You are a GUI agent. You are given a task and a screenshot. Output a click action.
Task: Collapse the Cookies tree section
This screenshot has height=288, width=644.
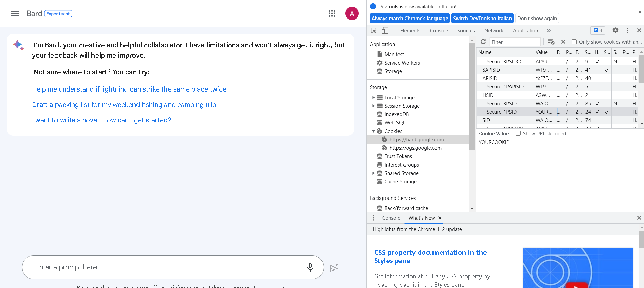click(x=373, y=131)
